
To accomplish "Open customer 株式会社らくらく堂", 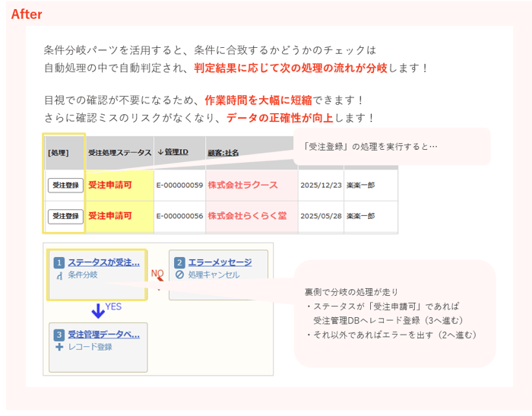I will [247, 216].
